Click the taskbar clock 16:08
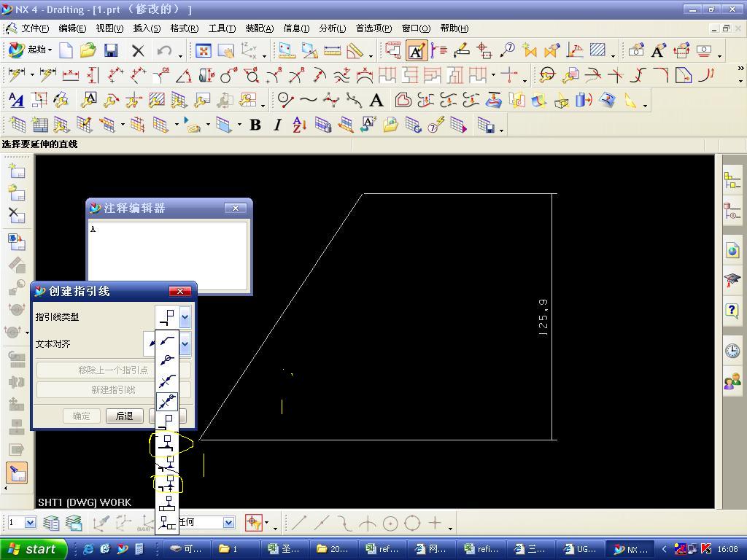Image resolution: width=747 pixels, height=560 pixels. [727, 549]
